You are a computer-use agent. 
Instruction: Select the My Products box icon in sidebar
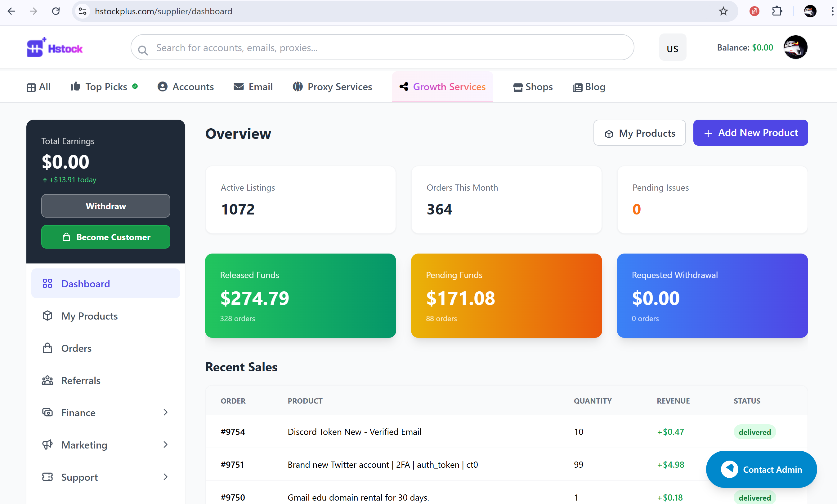point(48,316)
